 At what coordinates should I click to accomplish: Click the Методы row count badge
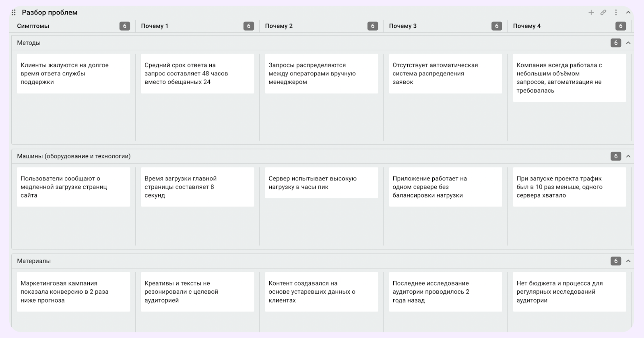point(615,43)
